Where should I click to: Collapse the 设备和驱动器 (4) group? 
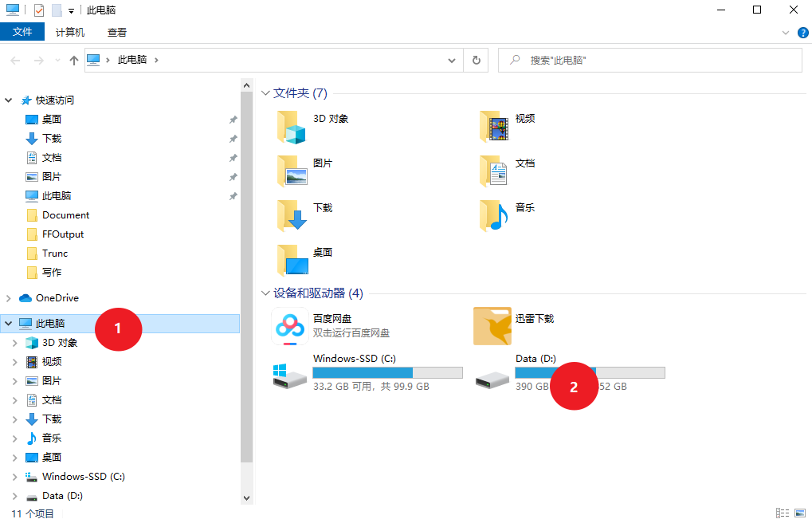pyautogui.click(x=265, y=293)
